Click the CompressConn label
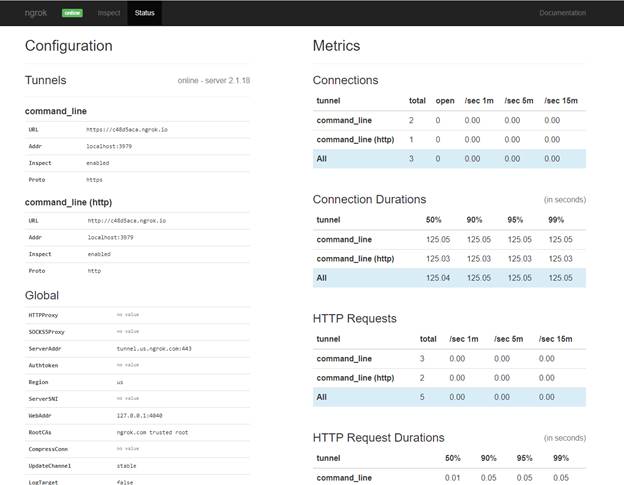The width and height of the screenshot is (624, 485). [48, 449]
